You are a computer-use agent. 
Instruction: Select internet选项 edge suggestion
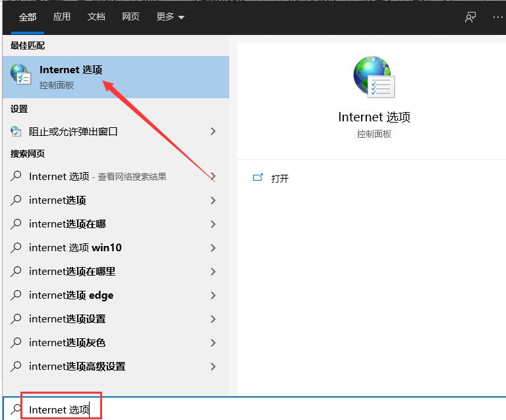pos(116,295)
